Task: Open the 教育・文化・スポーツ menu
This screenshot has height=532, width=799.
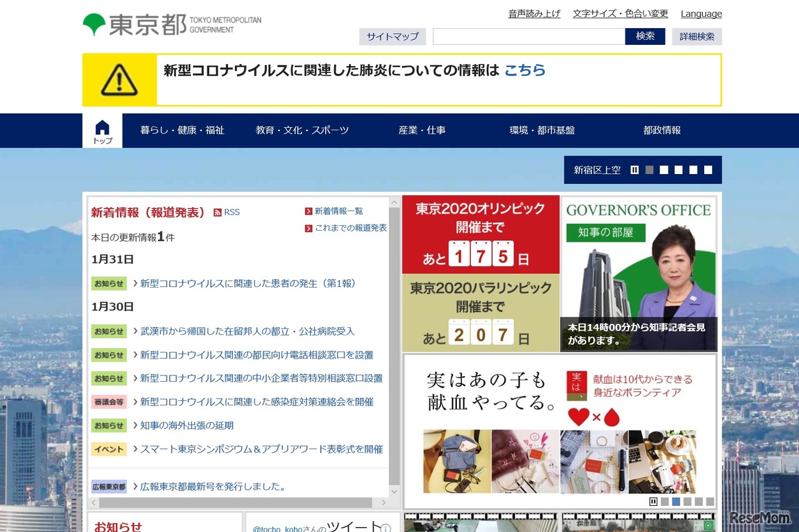Action: 302,130
